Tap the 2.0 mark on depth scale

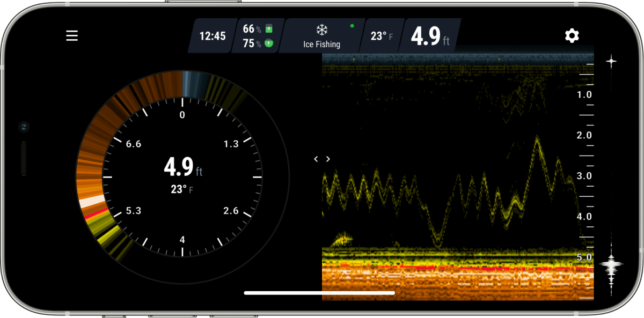pyautogui.click(x=584, y=135)
